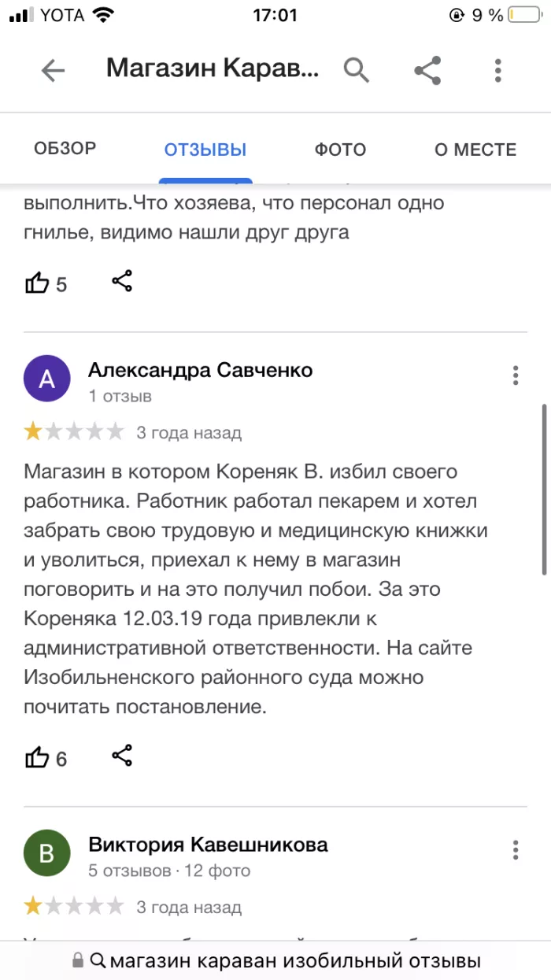
Task: Share Александра Савченко's review
Action: [x=122, y=756]
